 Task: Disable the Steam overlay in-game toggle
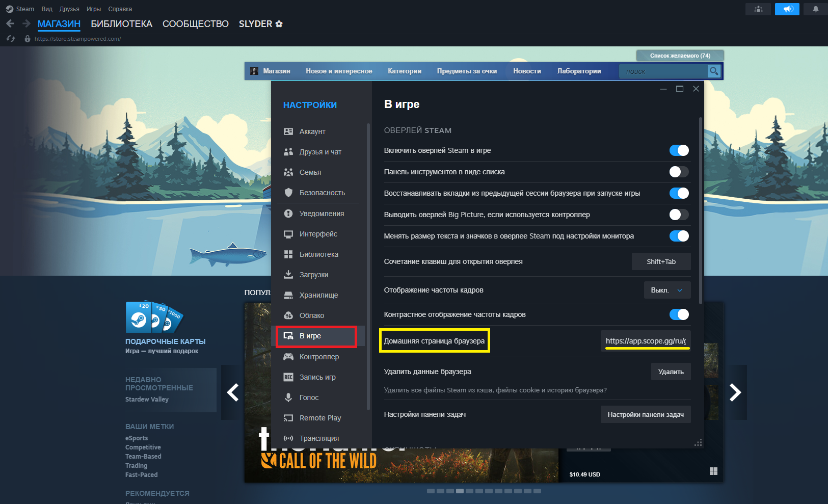pos(679,150)
